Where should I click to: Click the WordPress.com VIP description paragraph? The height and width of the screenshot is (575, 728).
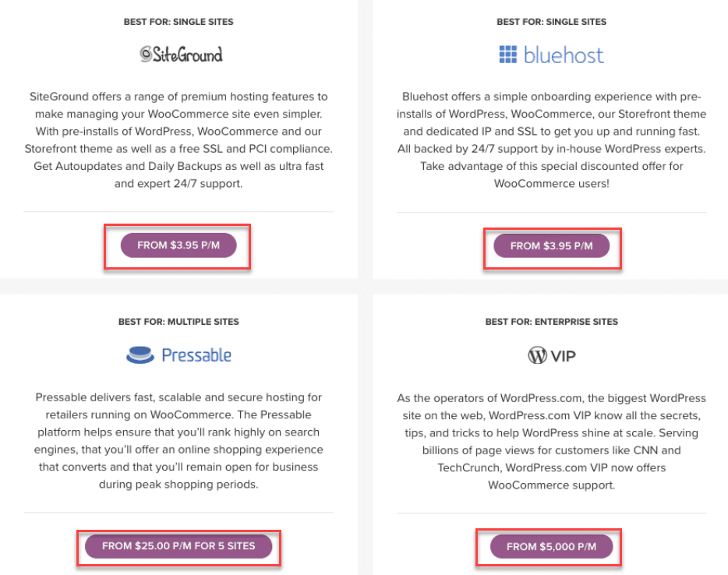click(552, 441)
